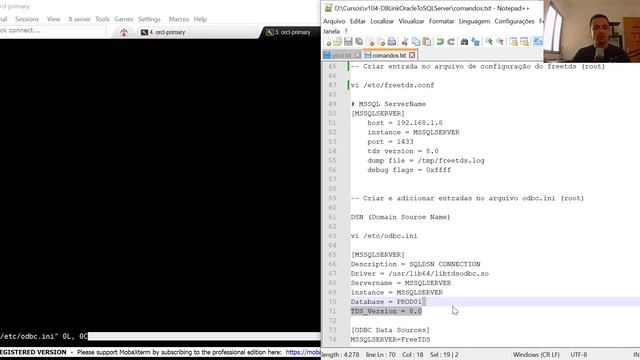Image resolution: width=640 pixels, height=360 pixels.
Task: Click the Open file folder icon
Action: point(337,42)
